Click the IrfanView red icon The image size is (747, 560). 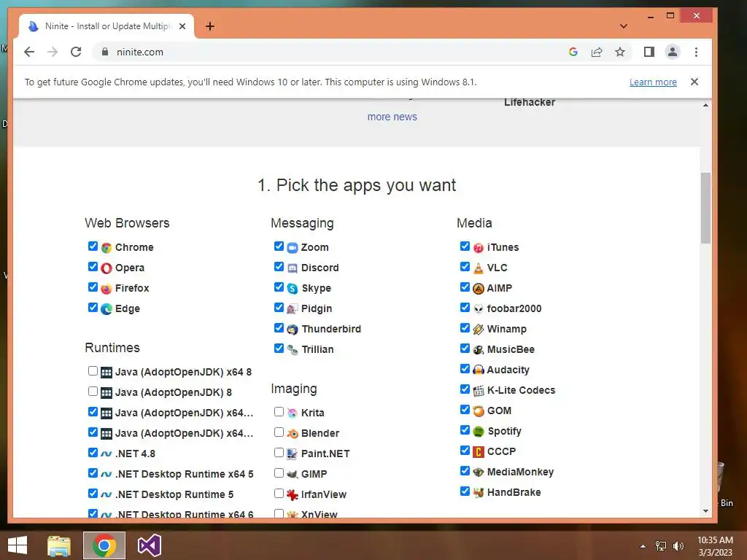tap(292, 495)
